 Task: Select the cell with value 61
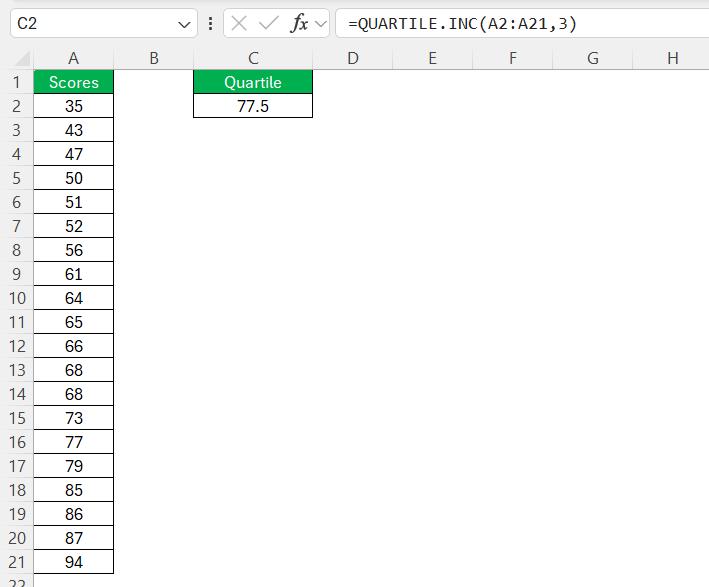pyautogui.click(x=73, y=274)
